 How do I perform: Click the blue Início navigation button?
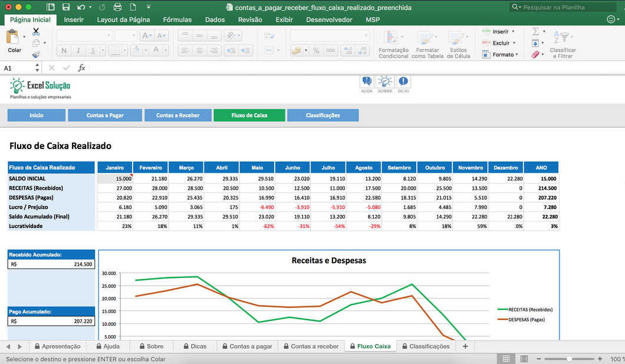[37, 115]
